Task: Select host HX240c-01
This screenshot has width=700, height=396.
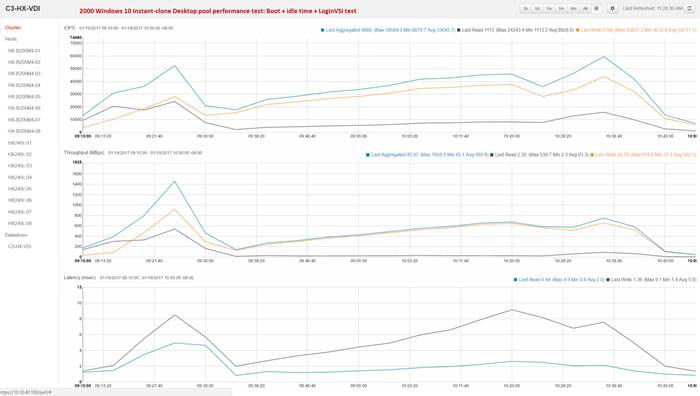Action: coord(20,143)
